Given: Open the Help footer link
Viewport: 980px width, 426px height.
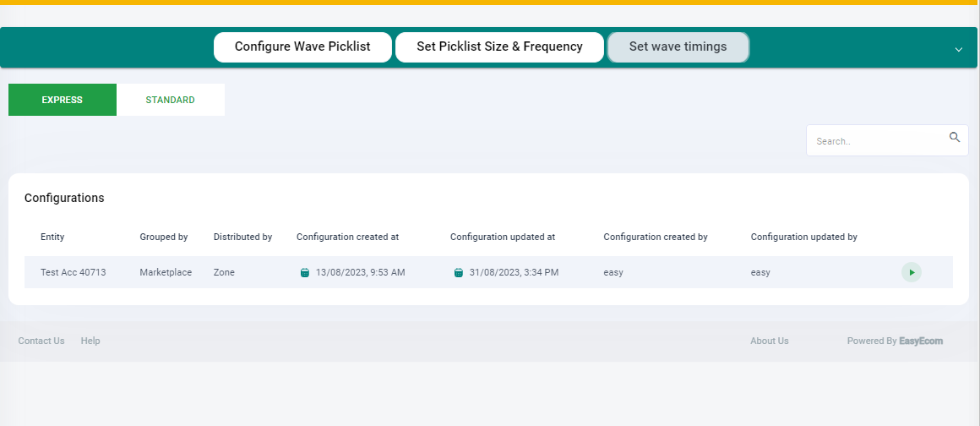Looking at the screenshot, I should tap(90, 341).
